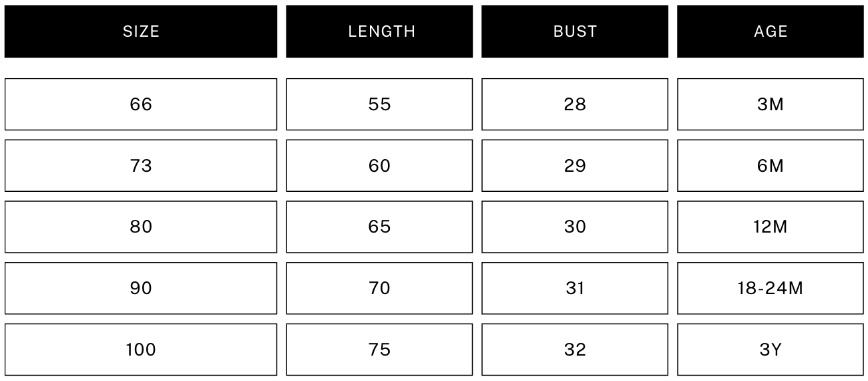
Task: Click the BUST column header
Action: point(575,31)
